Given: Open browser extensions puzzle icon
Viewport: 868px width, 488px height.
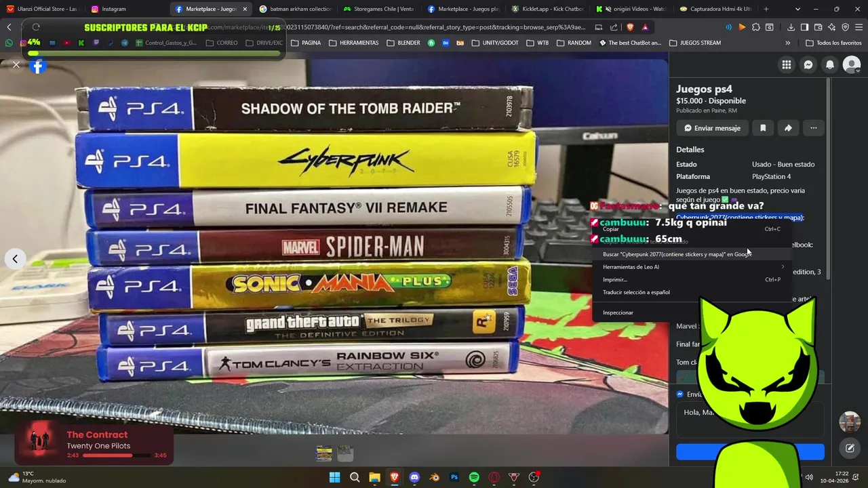Looking at the screenshot, I should point(755,27).
